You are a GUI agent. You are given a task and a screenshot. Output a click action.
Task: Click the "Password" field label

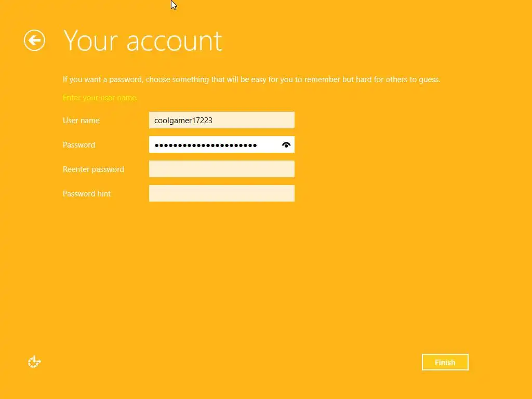(x=79, y=145)
